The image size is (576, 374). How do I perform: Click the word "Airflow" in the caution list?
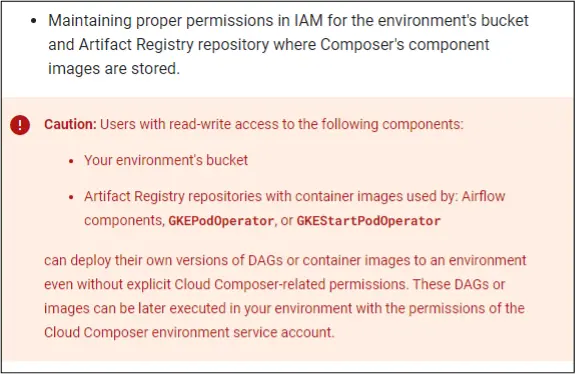483,196
